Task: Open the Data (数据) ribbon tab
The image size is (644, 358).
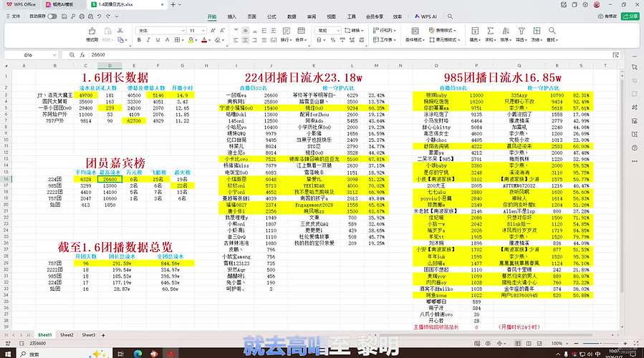Action: pyautogui.click(x=292, y=16)
